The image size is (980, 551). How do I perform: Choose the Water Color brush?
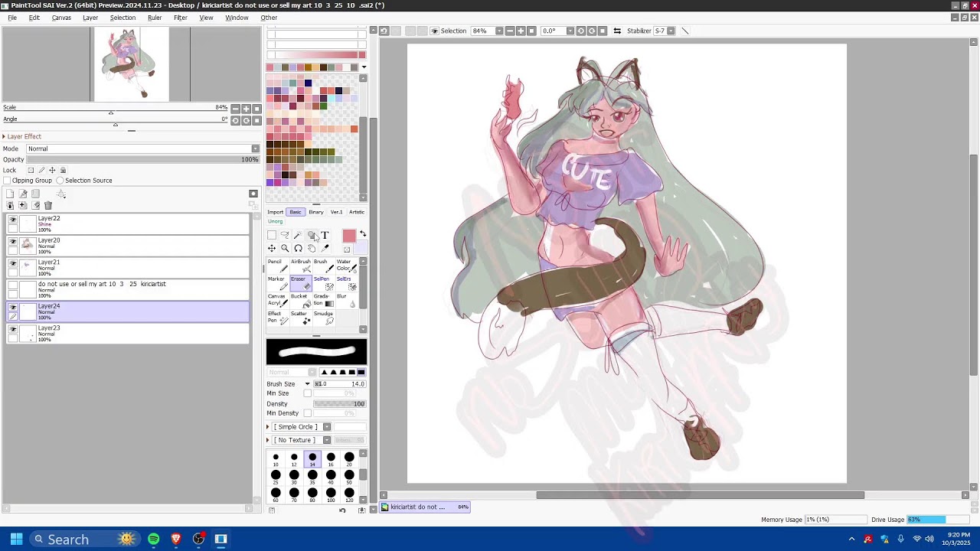point(347,266)
